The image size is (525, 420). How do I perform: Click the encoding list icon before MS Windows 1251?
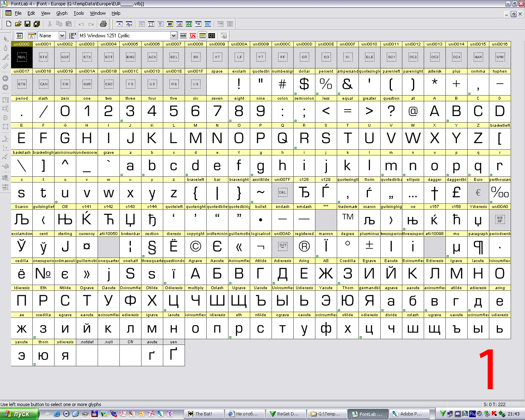[73, 36]
